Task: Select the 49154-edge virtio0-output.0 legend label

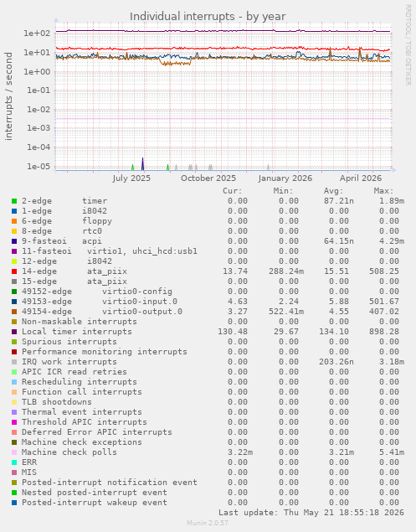Action: (x=102, y=312)
